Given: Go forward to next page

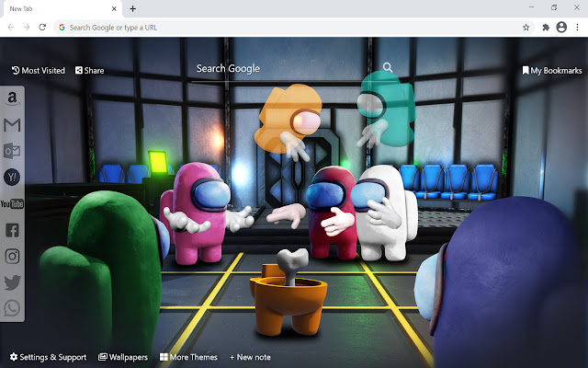Looking at the screenshot, I should coord(27,27).
